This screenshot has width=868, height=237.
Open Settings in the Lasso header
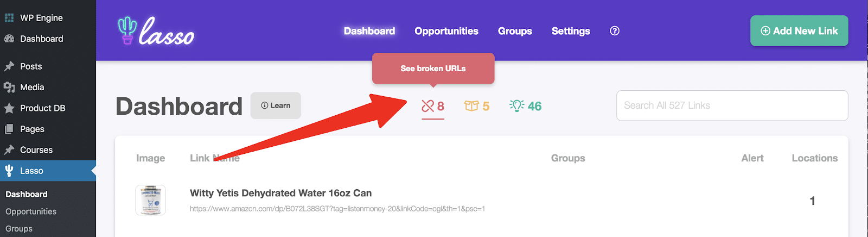(x=571, y=31)
